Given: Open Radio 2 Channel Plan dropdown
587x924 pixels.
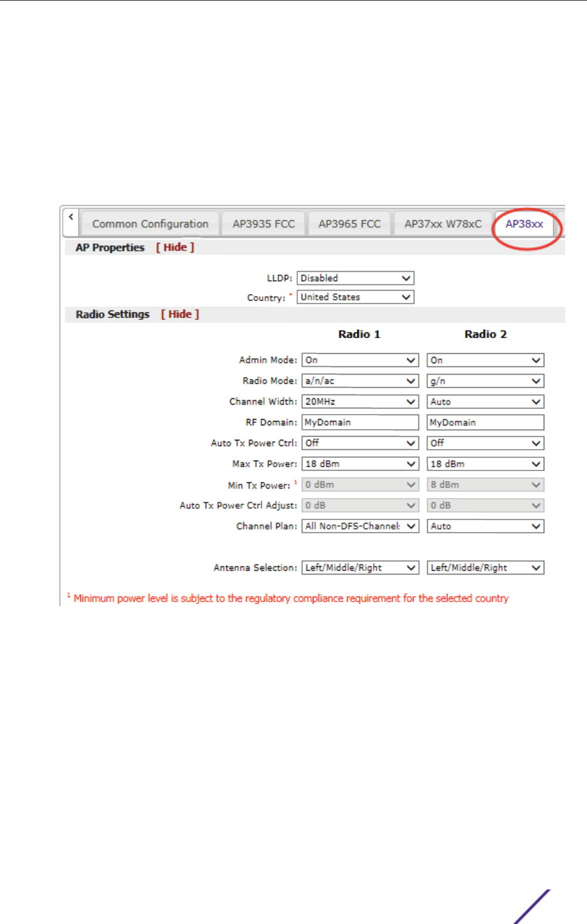Looking at the screenshot, I should (485, 526).
